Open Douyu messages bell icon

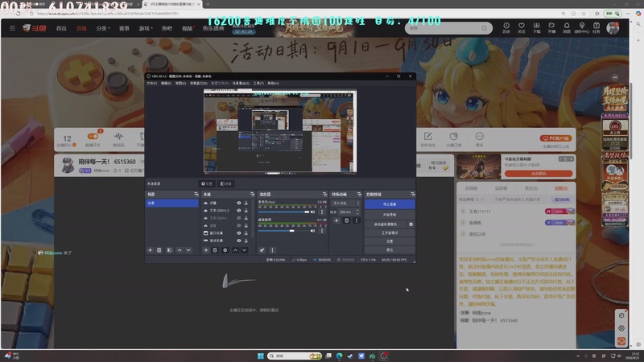[x=567, y=27]
